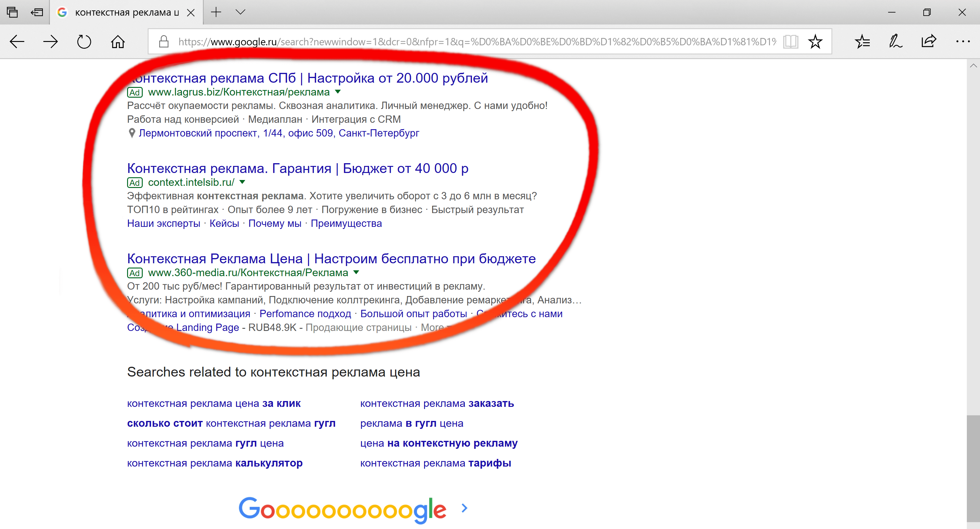Go forward with the arrow button
The height and width of the screenshot is (529, 980).
click(50, 41)
